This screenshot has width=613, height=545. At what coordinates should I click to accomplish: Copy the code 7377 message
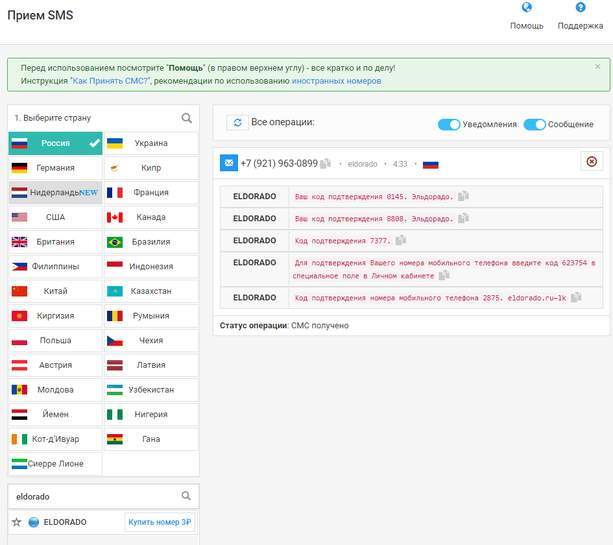coord(400,240)
